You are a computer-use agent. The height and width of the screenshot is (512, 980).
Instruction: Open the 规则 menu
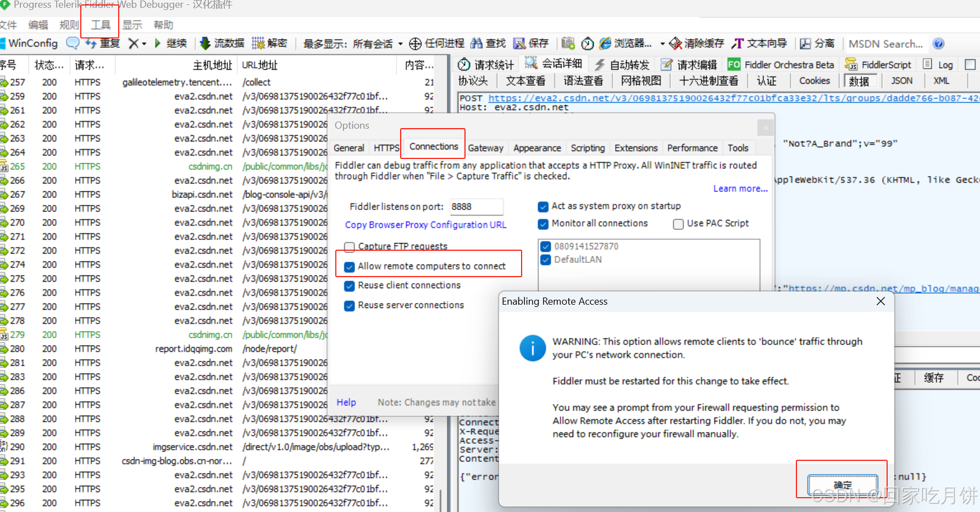coord(69,25)
